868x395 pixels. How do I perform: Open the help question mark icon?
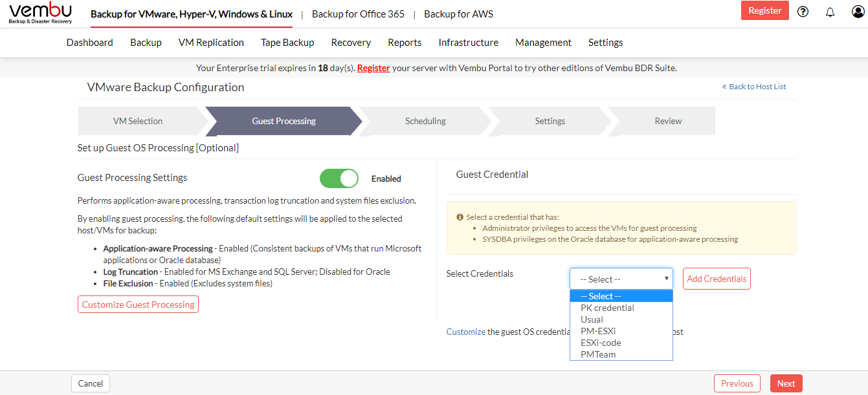click(803, 11)
